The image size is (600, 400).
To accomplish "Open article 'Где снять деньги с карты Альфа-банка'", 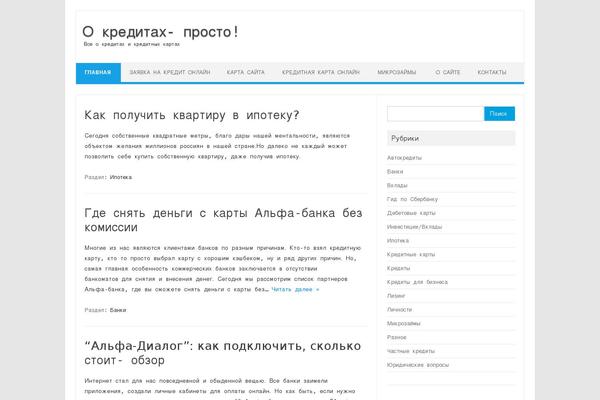I will (223, 220).
